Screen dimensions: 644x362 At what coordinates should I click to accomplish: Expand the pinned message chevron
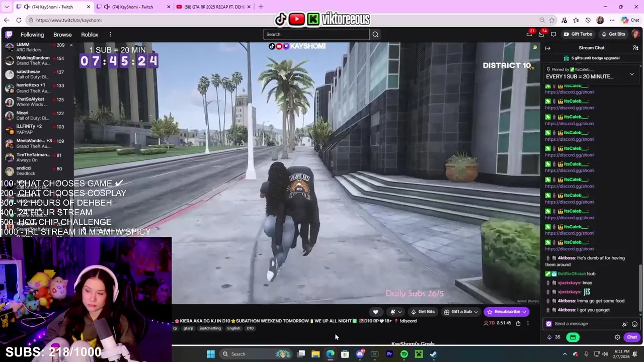click(x=632, y=74)
